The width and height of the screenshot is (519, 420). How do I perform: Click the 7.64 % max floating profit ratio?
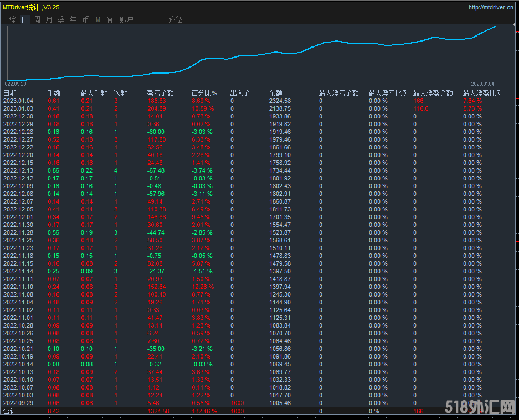(x=472, y=101)
